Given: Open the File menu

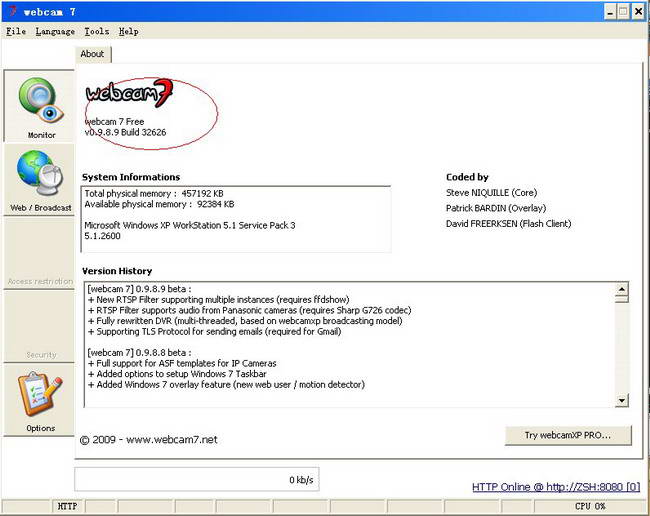Looking at the screenshot, I should coord(16,31).
